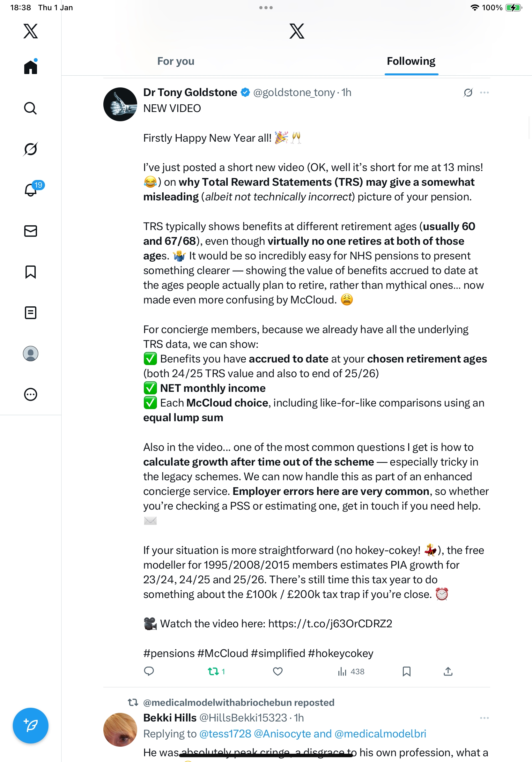Select the Following tab
The height and width of the screenshot is (762, 532).
click(x=411, y=61)
